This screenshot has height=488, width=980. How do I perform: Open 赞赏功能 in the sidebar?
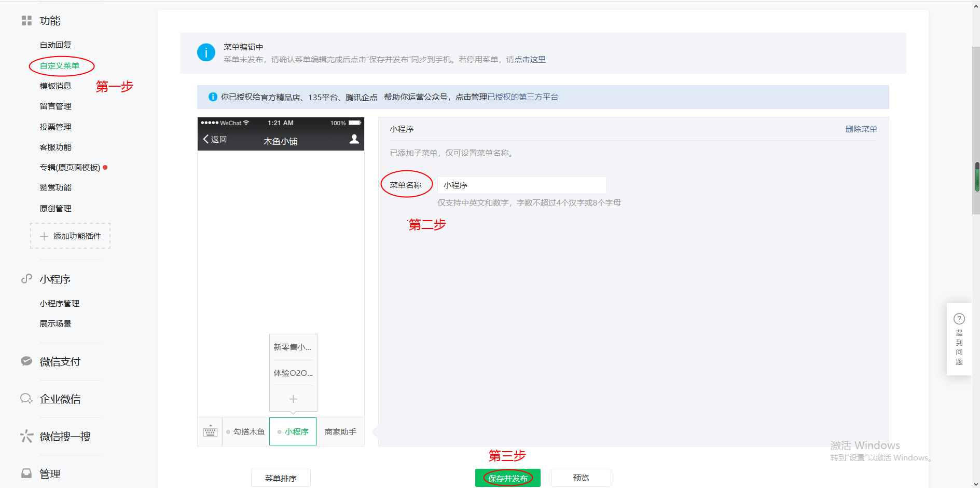click(x=56, y=187)
